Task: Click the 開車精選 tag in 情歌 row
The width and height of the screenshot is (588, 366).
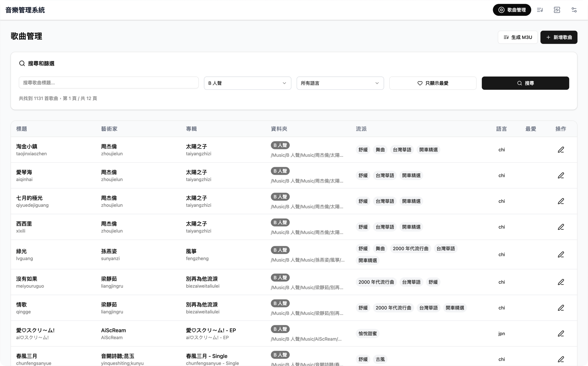Action: pos(455,308)
